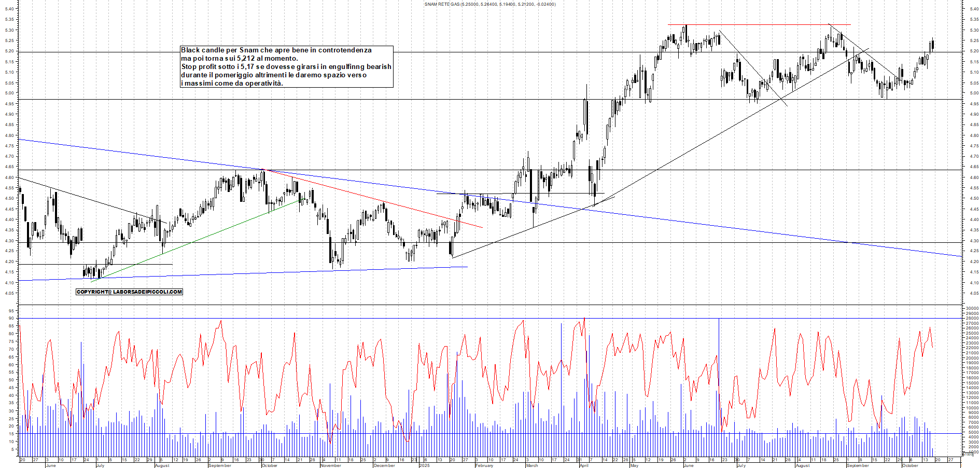Screen dimensions: 980x468
Task: Click the 30000 label on volume axis
Action: pos(972,308)
